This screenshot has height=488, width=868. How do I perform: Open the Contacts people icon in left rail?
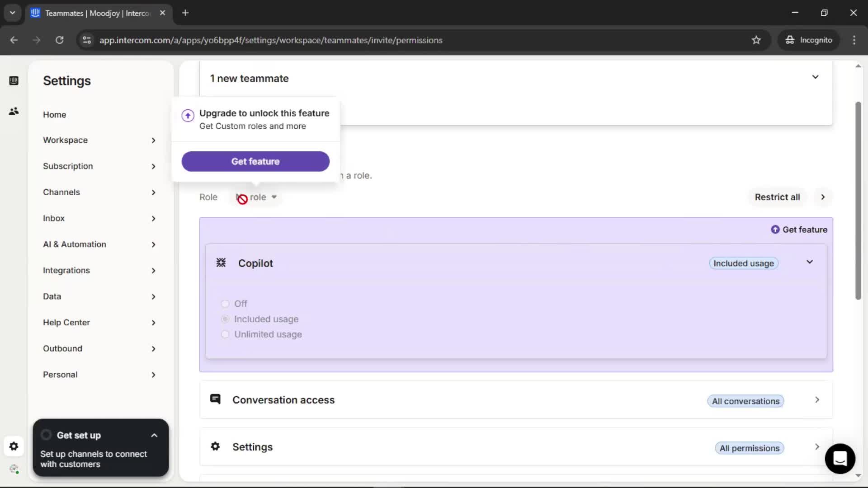14,111
